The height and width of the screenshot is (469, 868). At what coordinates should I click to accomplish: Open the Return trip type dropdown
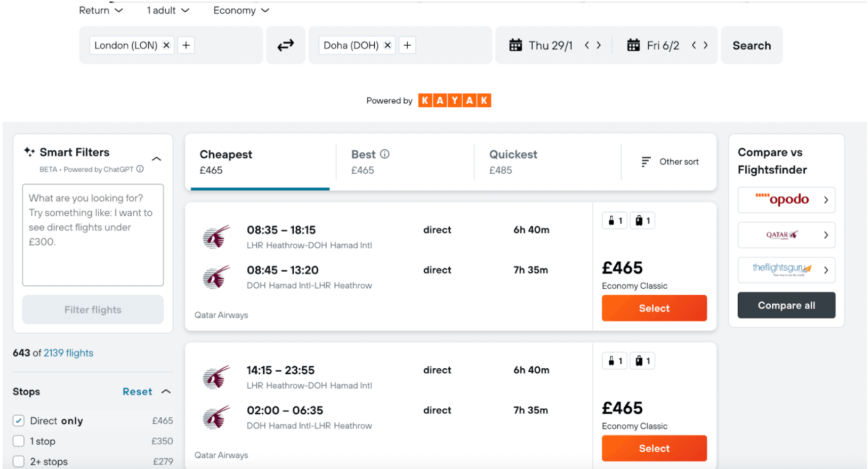101,10
